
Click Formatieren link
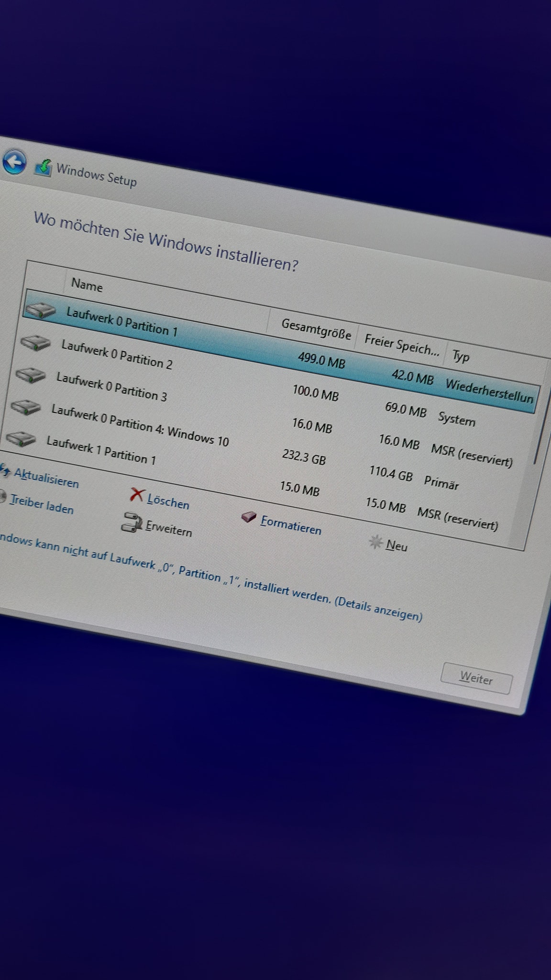[291, 524]
